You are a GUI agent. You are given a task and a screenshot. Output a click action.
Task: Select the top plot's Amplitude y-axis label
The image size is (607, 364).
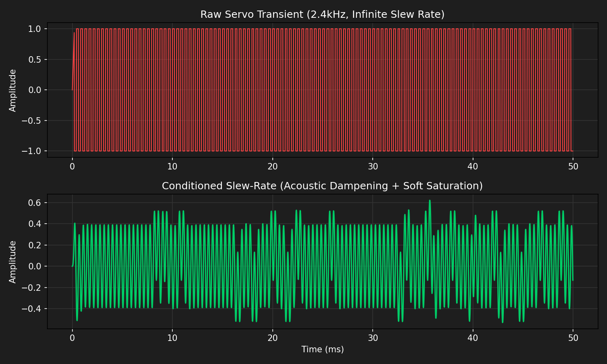point(13,90)
